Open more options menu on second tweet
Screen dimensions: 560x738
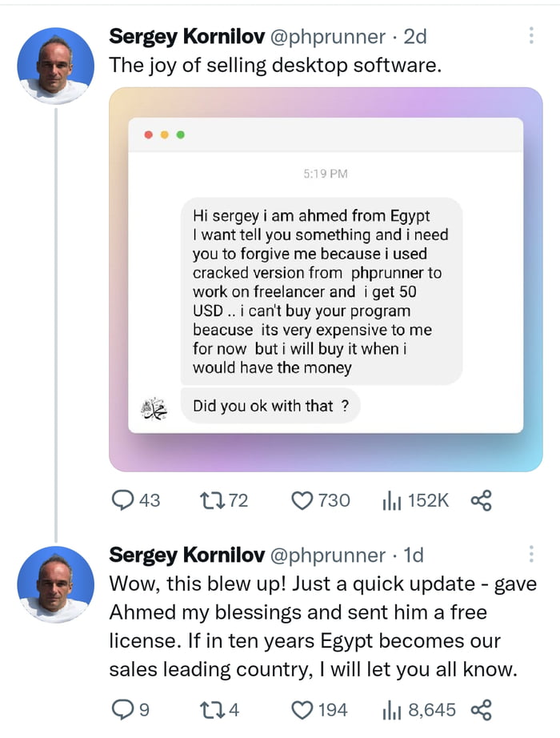[x=532, y=554]
